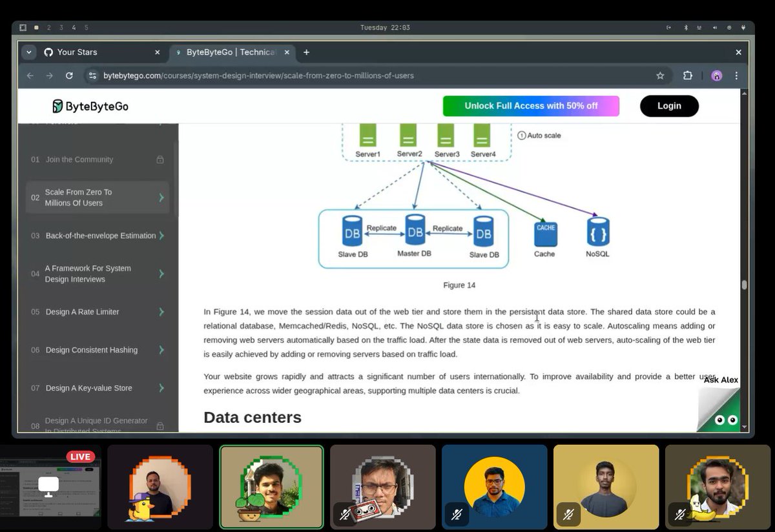Viewport: 775px width, 532px height.
Task: Expand the Design A Rate Limiter chapter
Action: [x=161, y=312]
